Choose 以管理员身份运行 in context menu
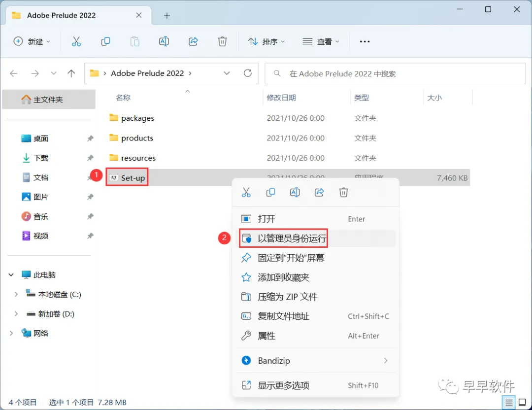Screen dimensions: 532x410 point(316,238)
